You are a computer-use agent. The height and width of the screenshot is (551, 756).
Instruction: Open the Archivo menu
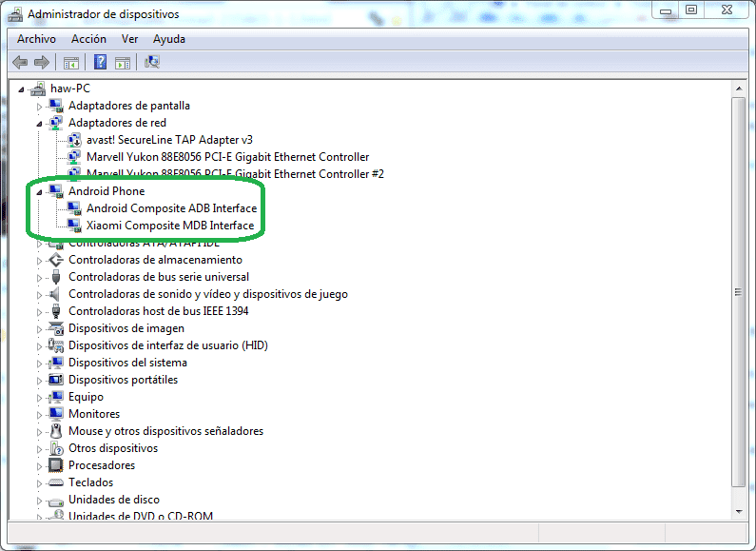point(37,39)
